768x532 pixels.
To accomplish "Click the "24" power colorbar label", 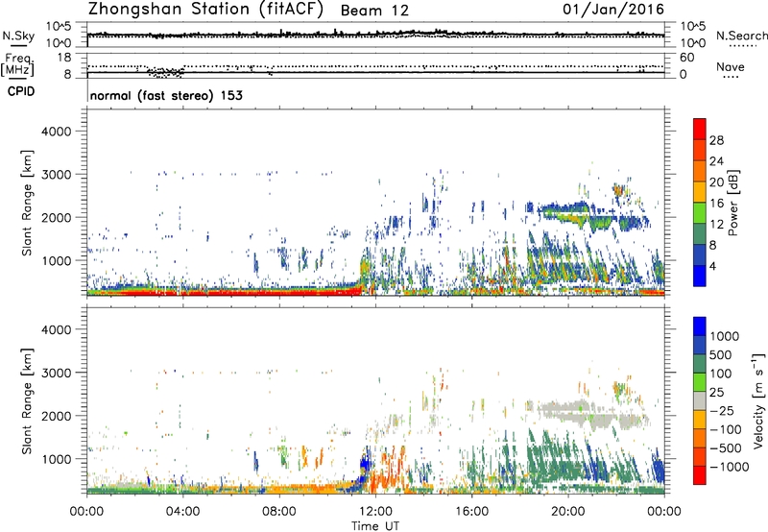I will coord(716,161).
